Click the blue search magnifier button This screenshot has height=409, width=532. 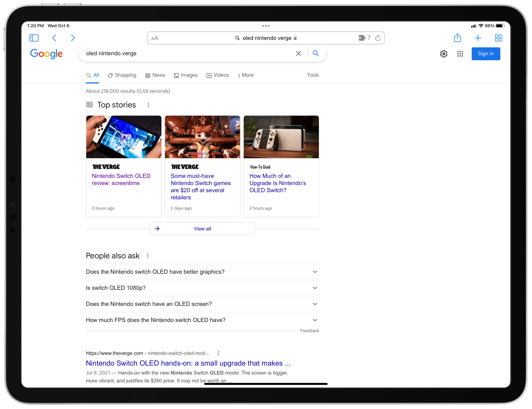click(316, 53)
